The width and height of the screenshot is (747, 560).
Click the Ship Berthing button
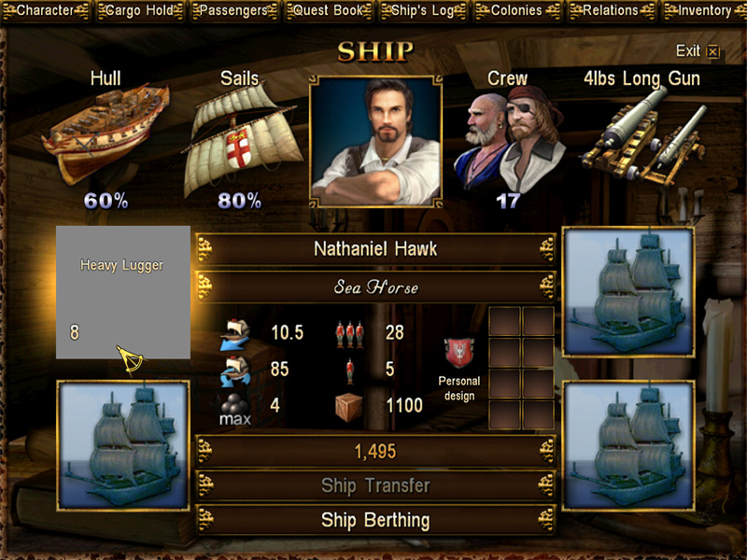point(375,521)
